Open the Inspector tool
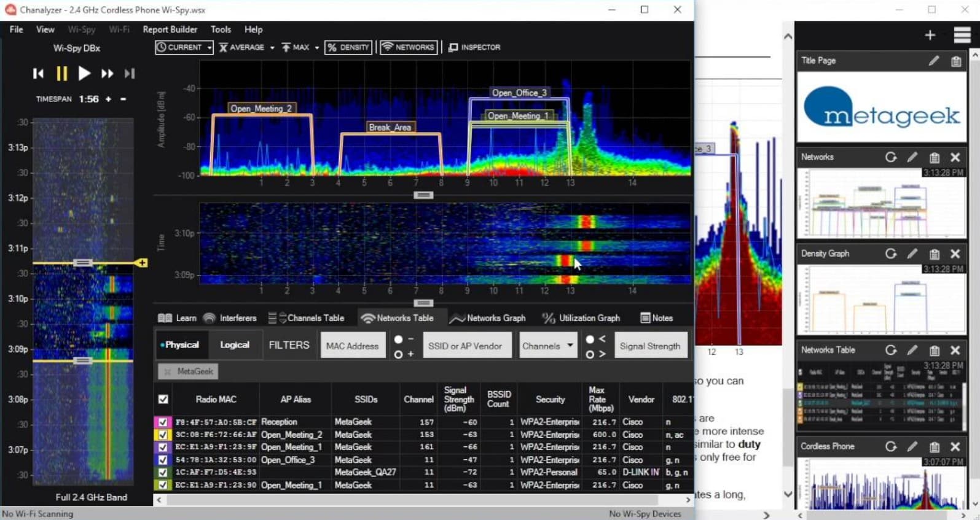Viewport: 980px width, 520px height. 474,47
